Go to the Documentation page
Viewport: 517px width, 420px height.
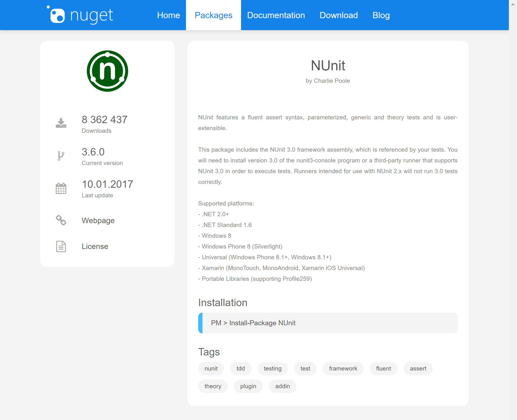tap(276, 15)
